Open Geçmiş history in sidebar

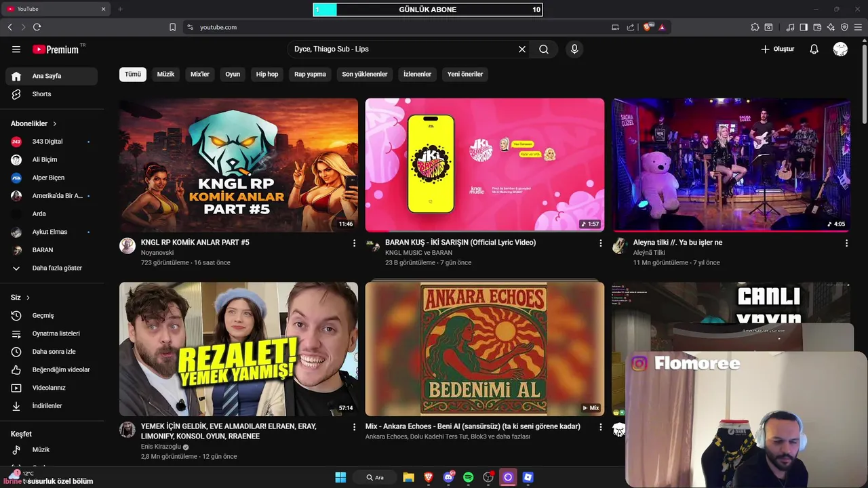[52, 316]
